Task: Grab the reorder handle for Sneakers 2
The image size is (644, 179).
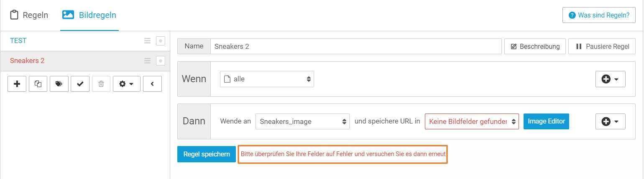Action: [147, 61]
